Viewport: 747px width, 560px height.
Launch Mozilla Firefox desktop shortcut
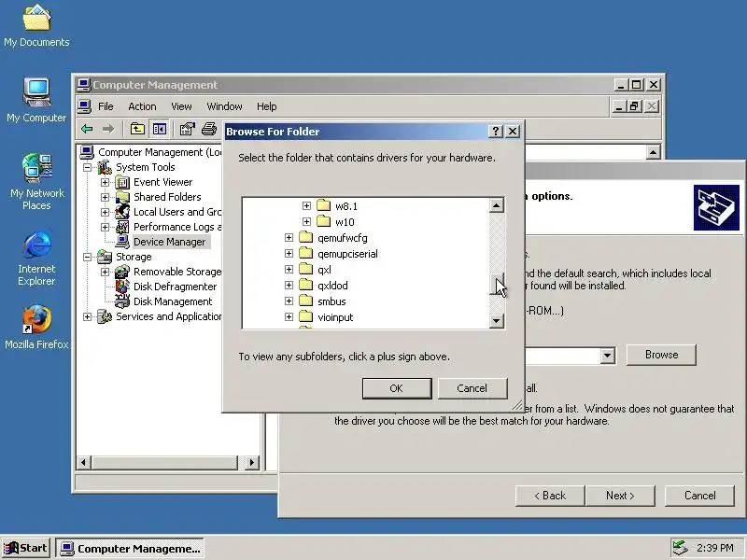tap(36, 328)
